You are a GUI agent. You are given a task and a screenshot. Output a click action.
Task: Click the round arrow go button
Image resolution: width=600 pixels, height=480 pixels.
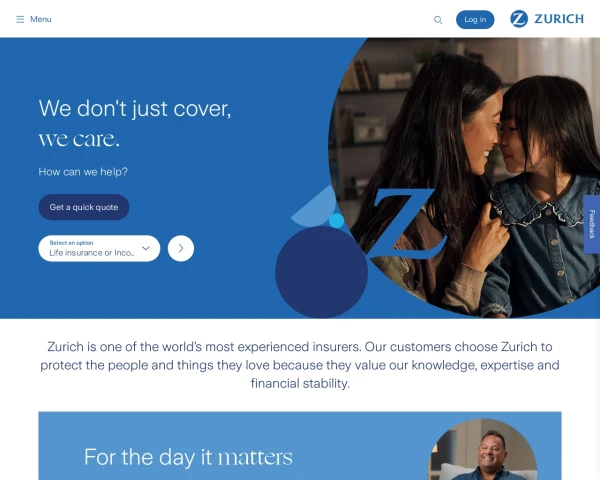pyautogui.click(x=181, y=248)
